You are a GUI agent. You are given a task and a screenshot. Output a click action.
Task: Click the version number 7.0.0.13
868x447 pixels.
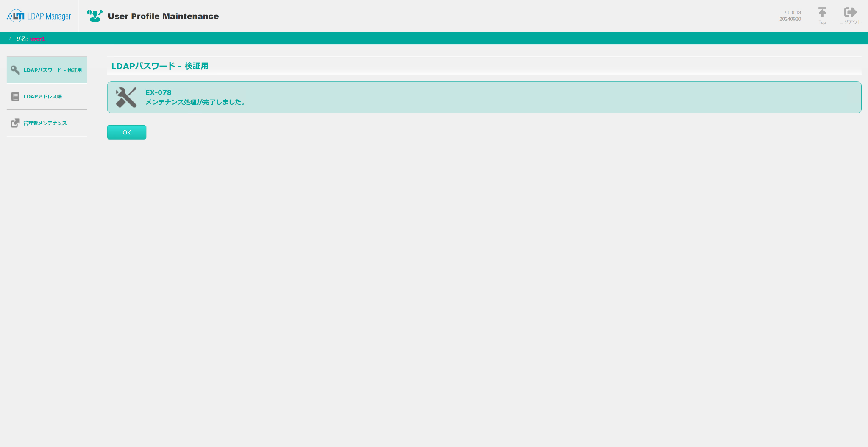click(792, 13)
